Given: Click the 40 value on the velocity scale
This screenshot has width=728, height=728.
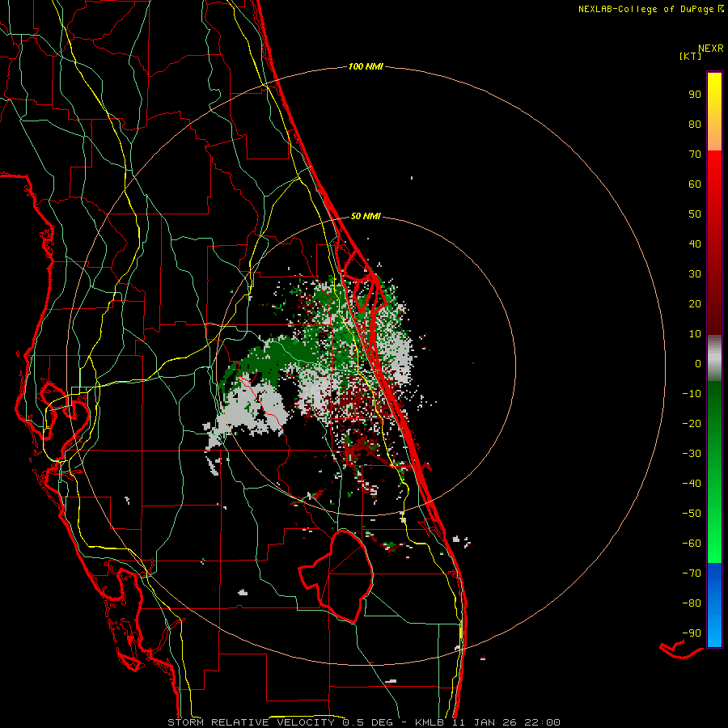Looking at the screenshot, I should coord(695,244).
